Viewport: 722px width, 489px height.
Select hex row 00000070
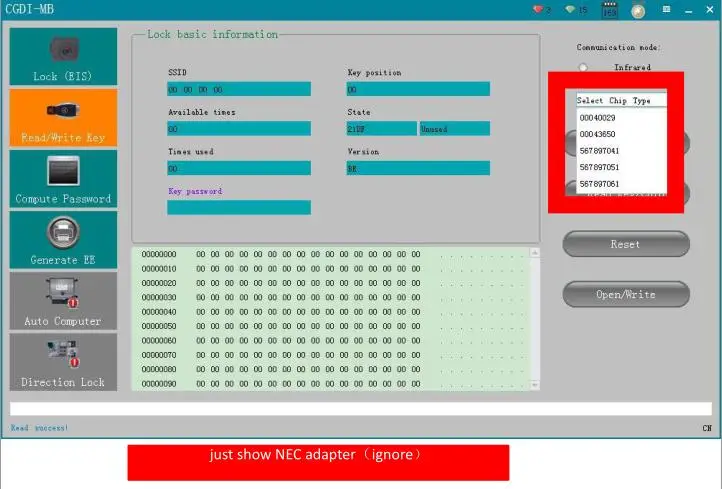[332, 355]
